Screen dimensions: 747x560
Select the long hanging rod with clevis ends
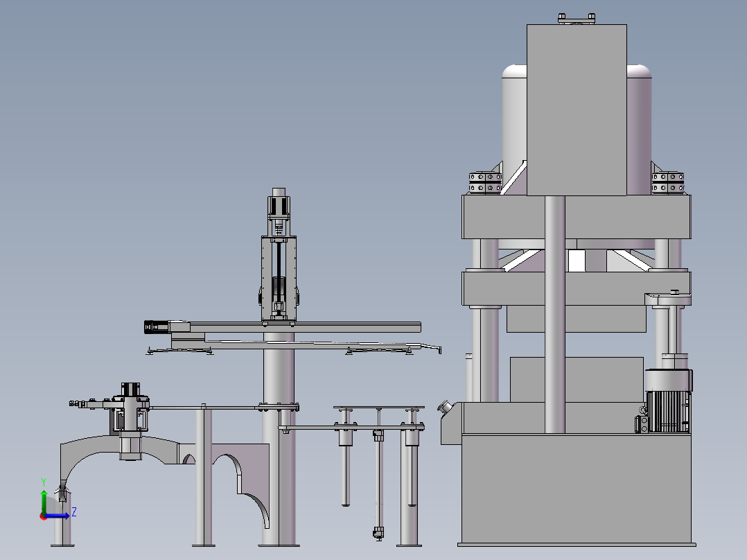pyautogui.click(x=378, y=484)
